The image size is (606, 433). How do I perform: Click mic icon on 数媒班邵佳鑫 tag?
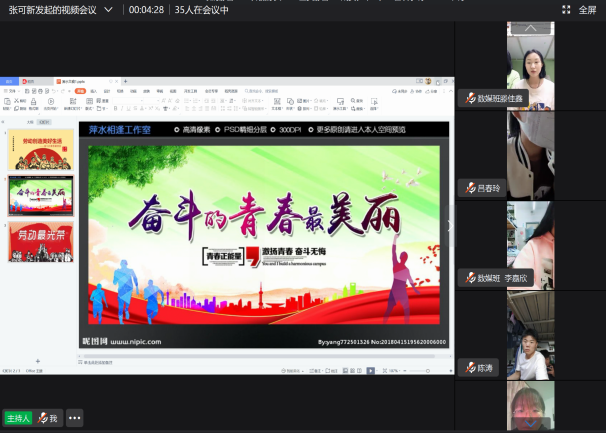point(469,98)
